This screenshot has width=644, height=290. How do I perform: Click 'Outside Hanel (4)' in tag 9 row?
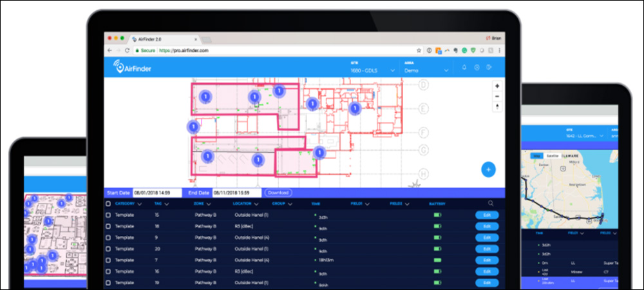[252, 237]
